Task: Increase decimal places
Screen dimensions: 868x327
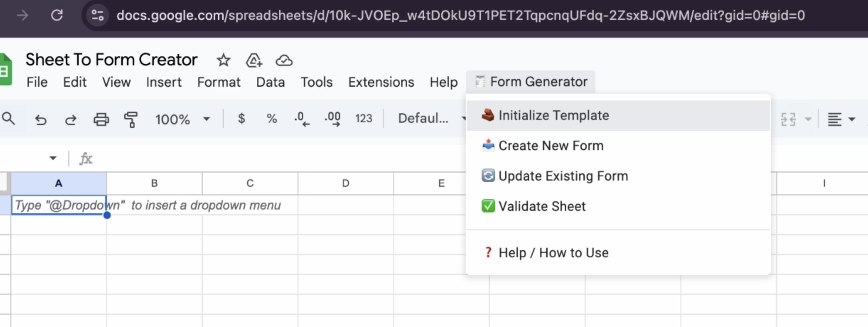Action: click(333, 118)
